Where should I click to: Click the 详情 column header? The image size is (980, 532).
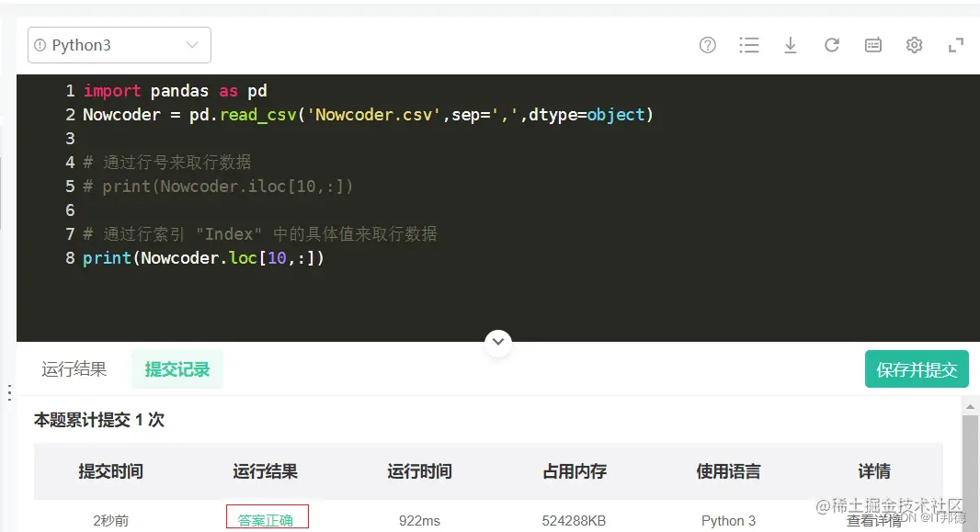873,471
